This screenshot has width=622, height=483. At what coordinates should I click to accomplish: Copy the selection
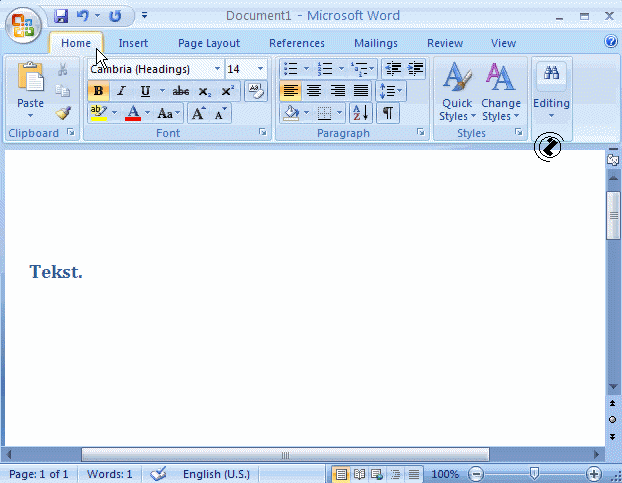click(62, 91)
